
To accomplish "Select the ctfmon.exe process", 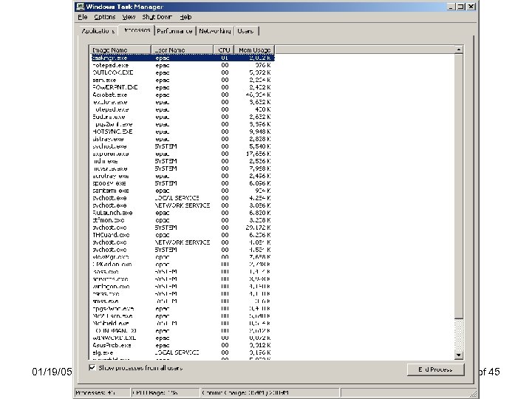I will (x=183, y=220).
